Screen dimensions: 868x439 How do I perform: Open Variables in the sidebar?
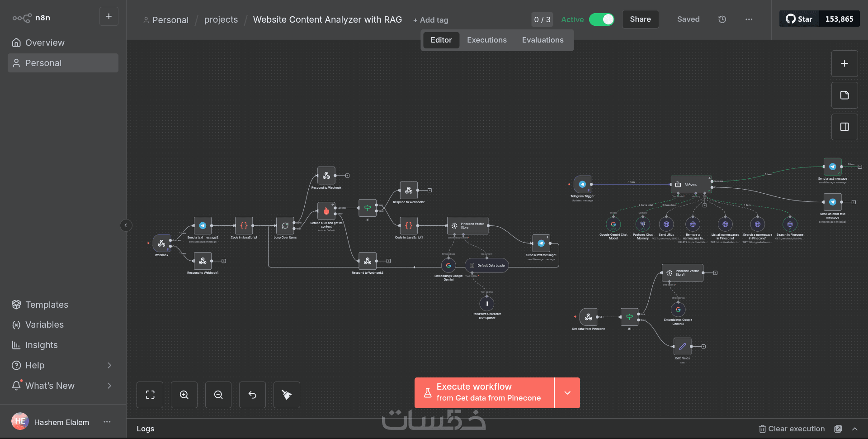coord(63,324)
